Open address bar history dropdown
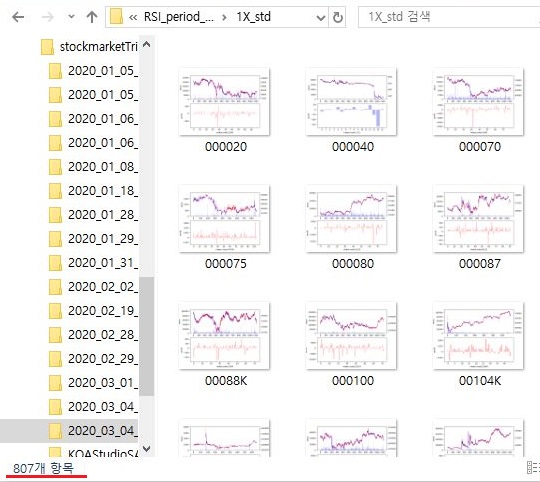This screenshot has height=482, width=540. (321, 17)
